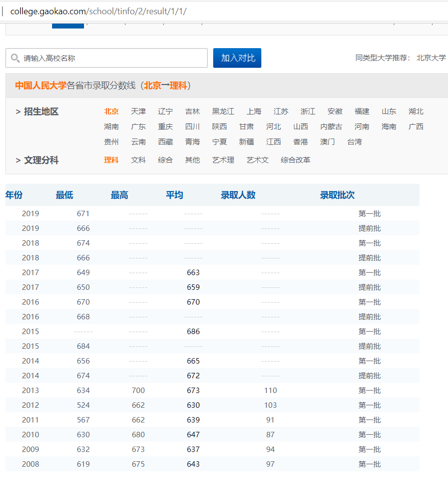
Task: Select 云南 region
Action: pos(139,142)
